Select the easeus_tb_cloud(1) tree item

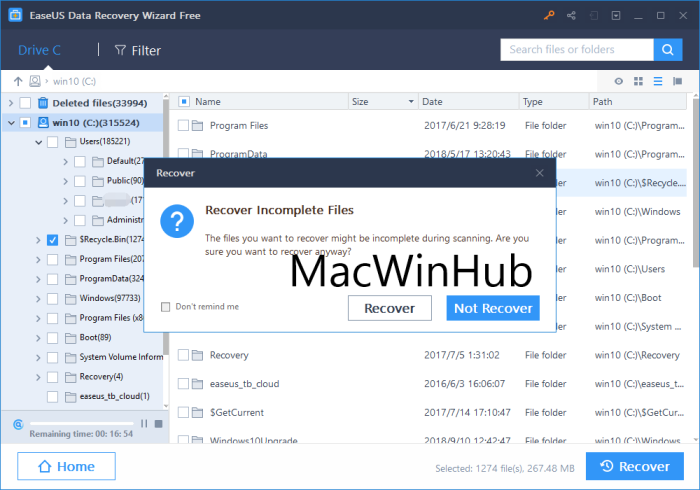pos(114,396)
